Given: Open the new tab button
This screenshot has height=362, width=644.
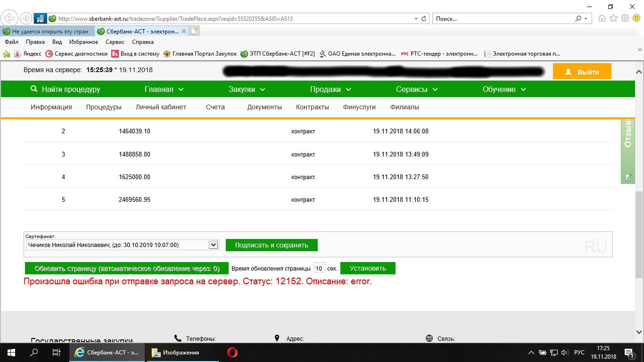Looking at the screenshot, I should tap(194, 31).
